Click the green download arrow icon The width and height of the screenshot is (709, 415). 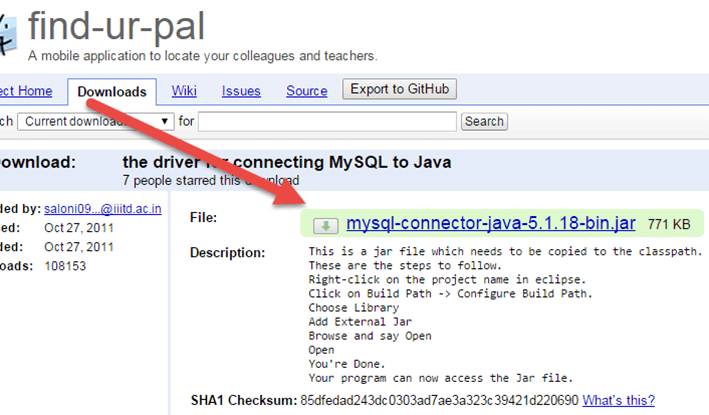(324, 226)
